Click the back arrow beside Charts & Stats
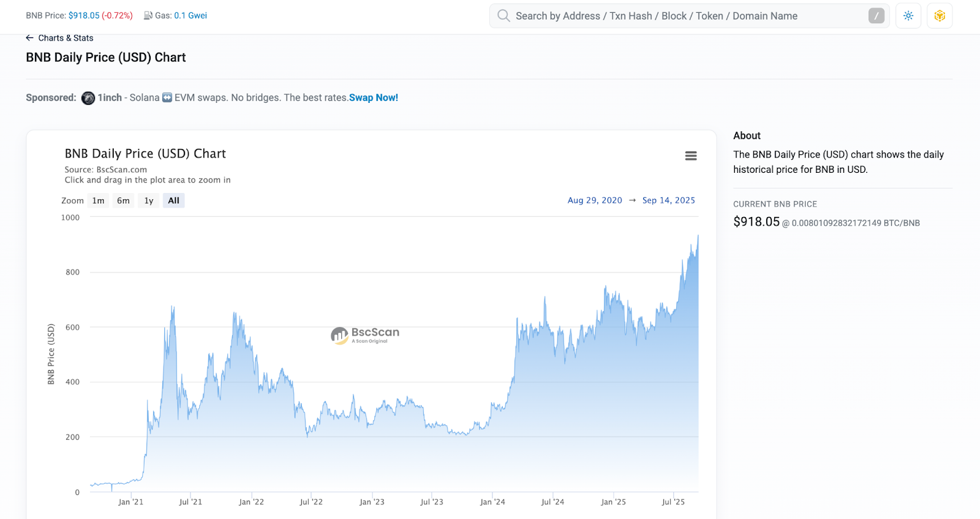Viewport: 980px width, 519px height. click(29, 38)
